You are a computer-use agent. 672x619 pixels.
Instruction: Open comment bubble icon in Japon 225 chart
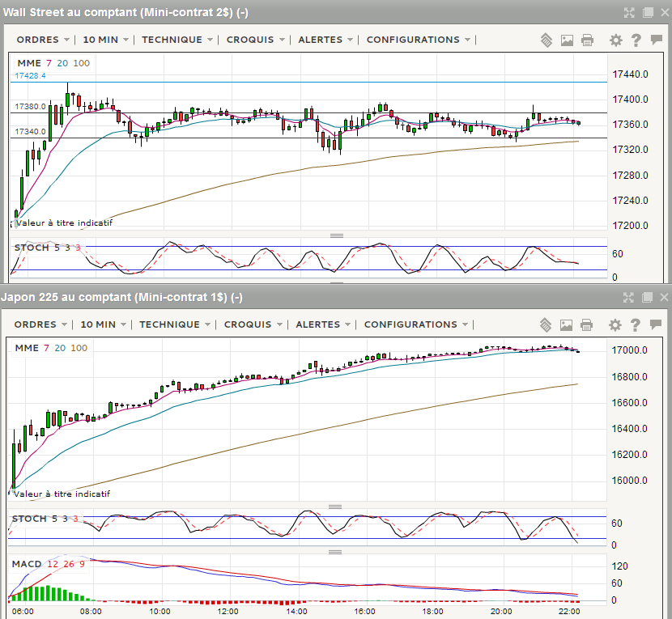point(656,324)
